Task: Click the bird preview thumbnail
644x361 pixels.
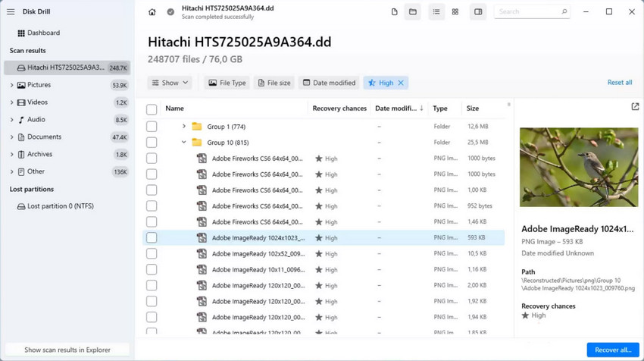Action: tap(579, 168)
